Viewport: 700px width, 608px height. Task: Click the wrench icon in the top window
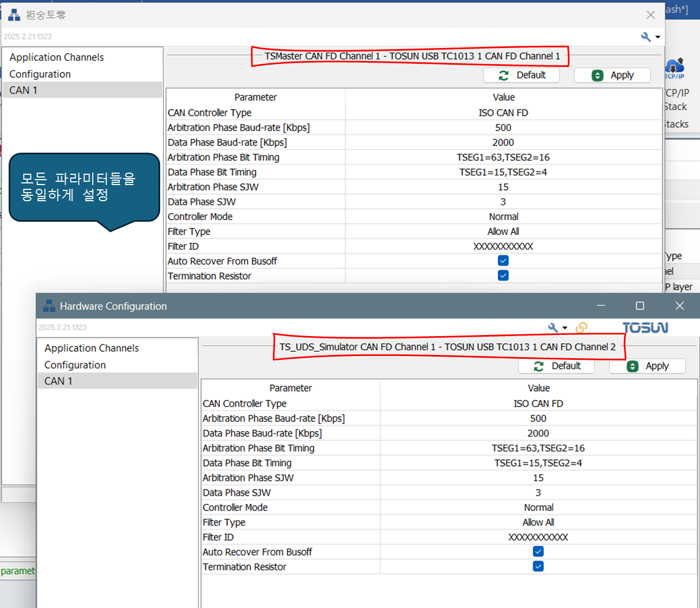tap(646, 37)
